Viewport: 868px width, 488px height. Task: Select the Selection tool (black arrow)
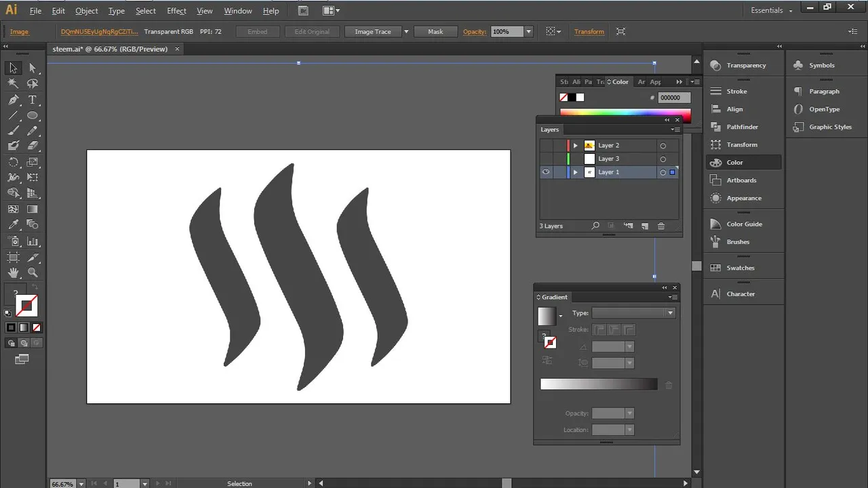(x=13, y=68)
